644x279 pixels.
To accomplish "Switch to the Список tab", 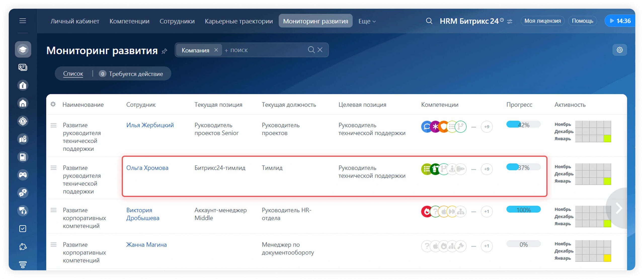I will 73,74.
